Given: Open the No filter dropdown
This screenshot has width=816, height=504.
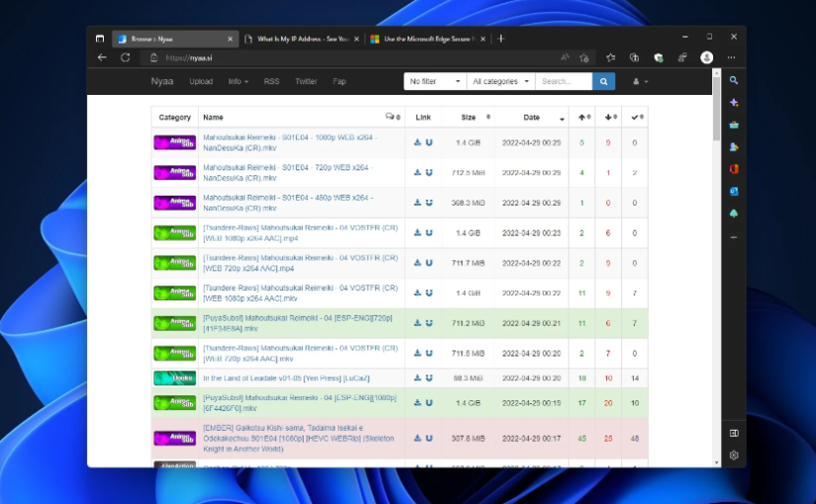Looking at the screenshot, I should point(435,82).
